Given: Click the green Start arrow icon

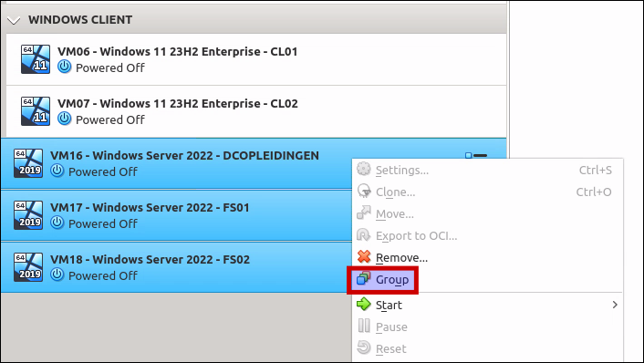Looking at the screenshot, I should [363, 305].
